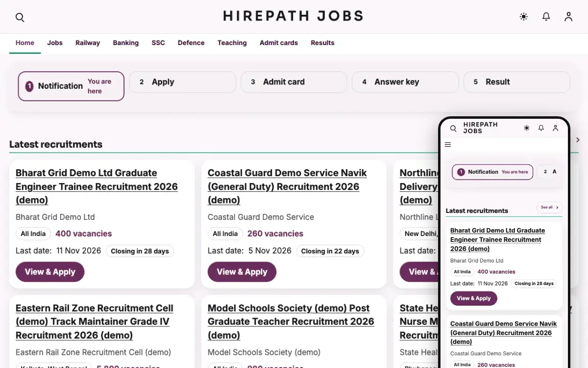588x368 pixels.
Task: Go to Admit cards tab
Action: click(x=279, y=43)
